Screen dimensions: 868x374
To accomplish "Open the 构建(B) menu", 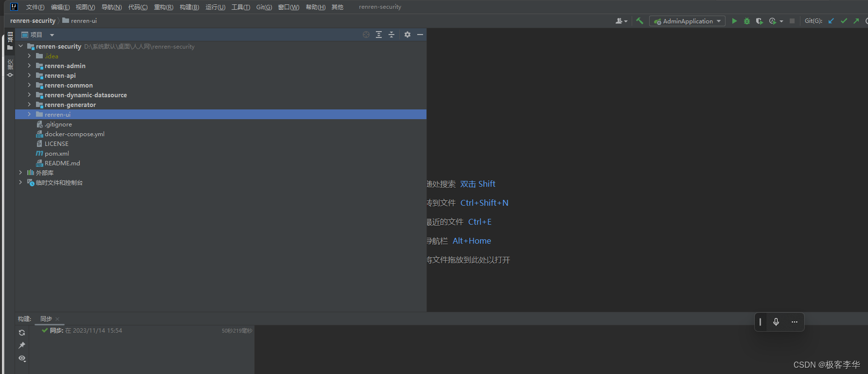I will (189, 7).
